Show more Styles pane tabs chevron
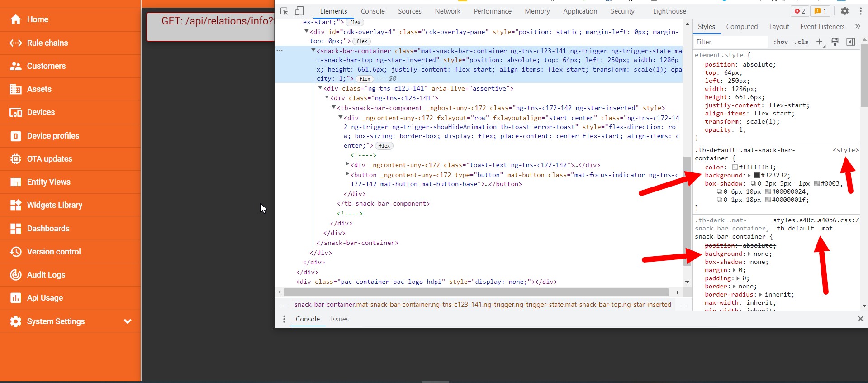The height and width of the screenshot is (383, 868). (858, 27)
